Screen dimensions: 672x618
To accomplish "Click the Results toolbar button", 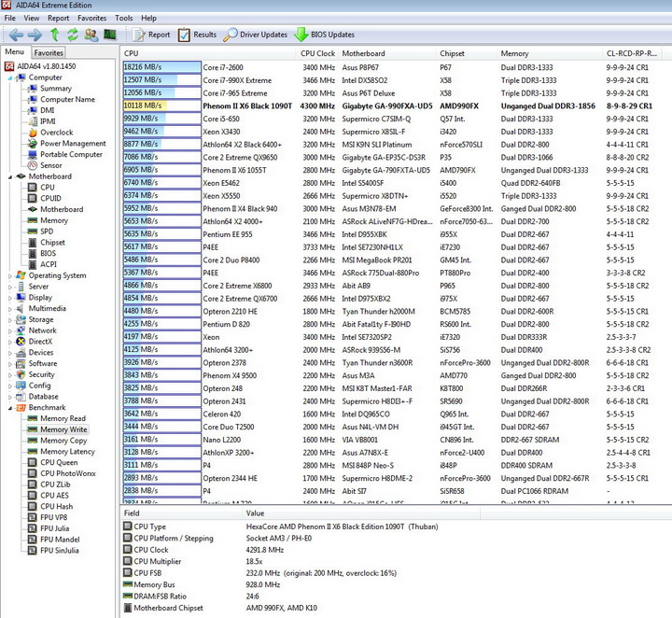I will coord(197,35).
